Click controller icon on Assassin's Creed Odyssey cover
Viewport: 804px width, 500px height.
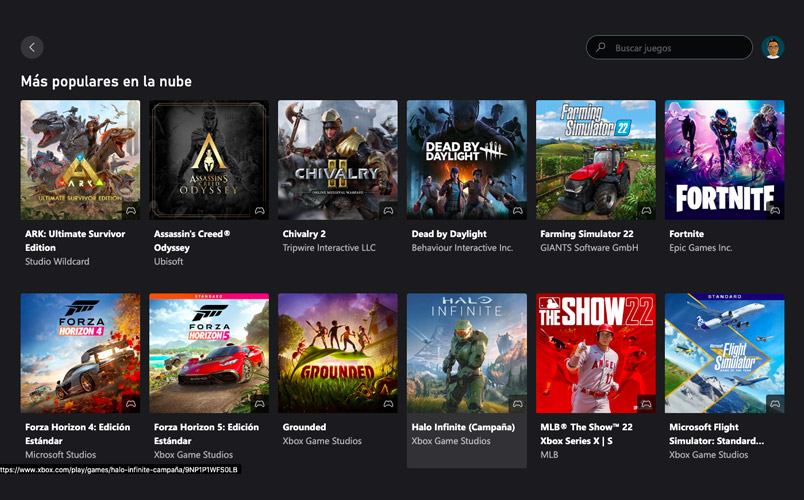click(x=259, y=210)
